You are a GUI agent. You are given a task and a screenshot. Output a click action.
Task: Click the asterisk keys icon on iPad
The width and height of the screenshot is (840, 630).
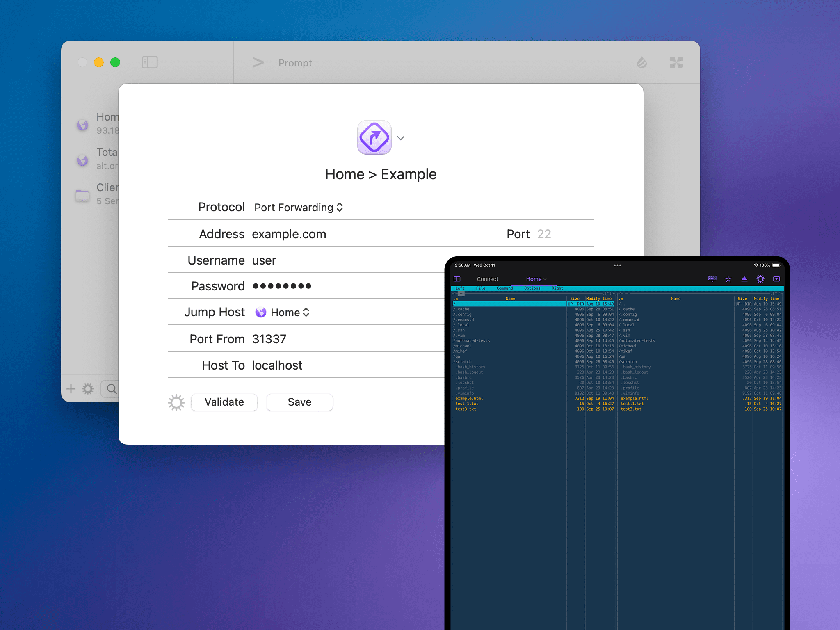[728, 279]
